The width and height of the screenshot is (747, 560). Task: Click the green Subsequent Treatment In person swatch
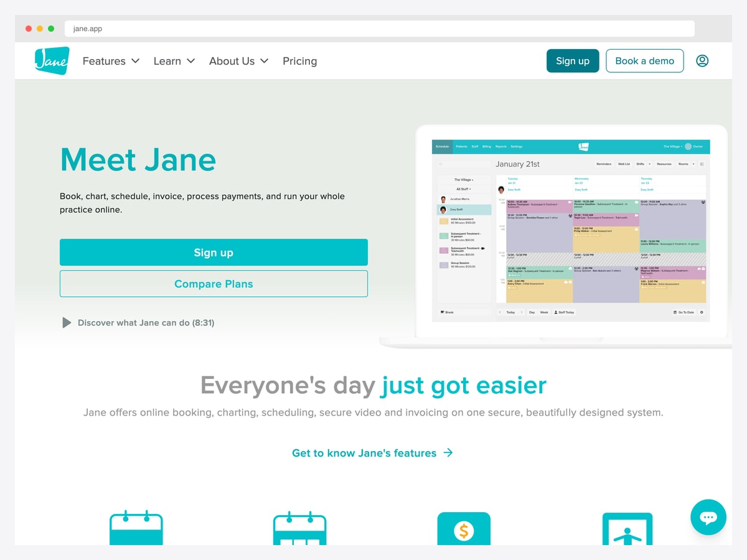pos(444,236)
